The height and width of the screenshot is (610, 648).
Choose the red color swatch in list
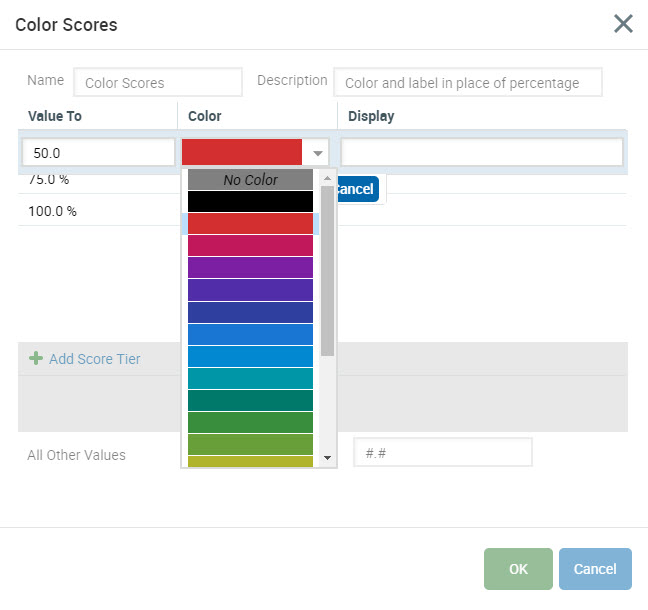(250, 224)
